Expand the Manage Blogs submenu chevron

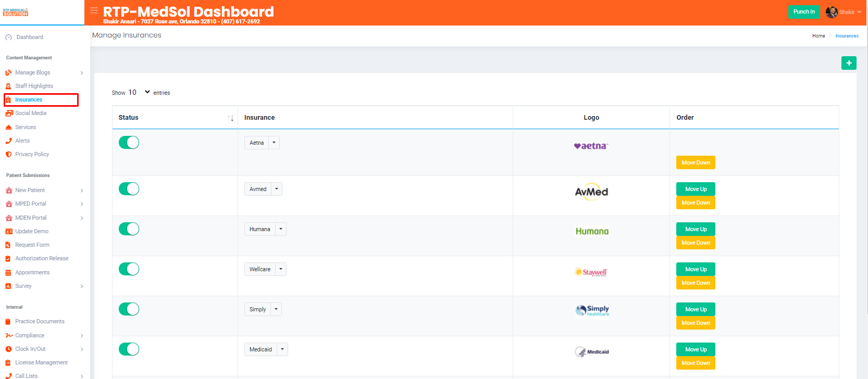pyautogui.click(x=82, y=73)
